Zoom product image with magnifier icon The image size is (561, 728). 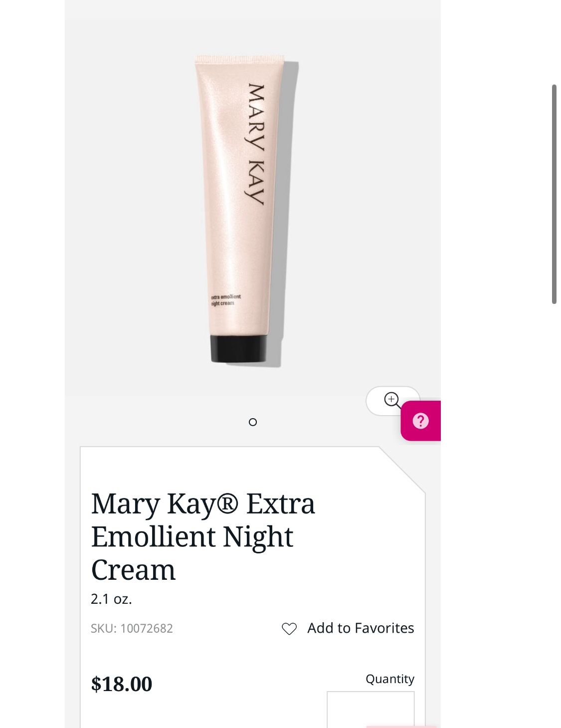(392, 400)
